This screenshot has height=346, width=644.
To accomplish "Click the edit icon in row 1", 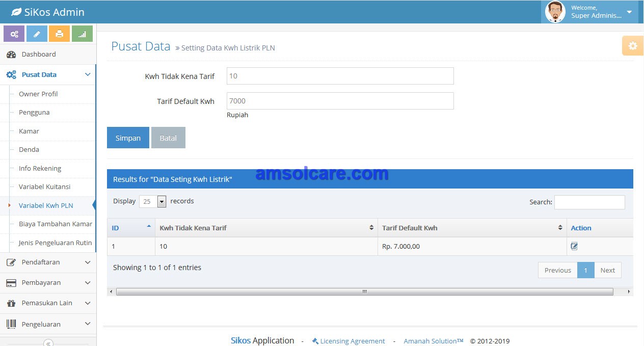I will click(x=574, y=246).
